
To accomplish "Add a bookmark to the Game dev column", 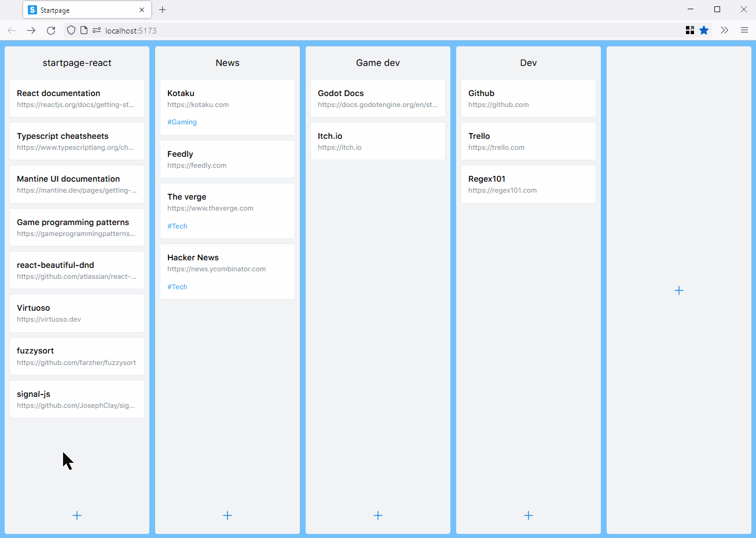I will 378,515.
